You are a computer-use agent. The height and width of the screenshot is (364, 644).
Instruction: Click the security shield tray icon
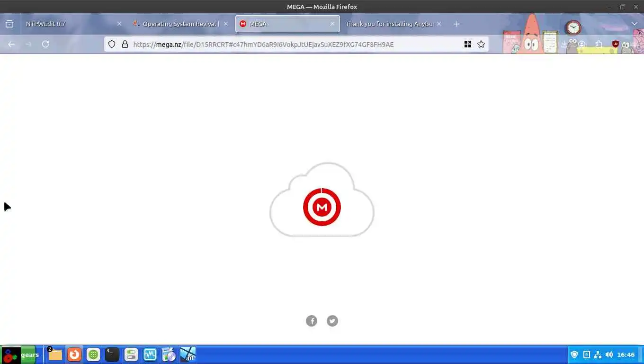pos(574,355)
